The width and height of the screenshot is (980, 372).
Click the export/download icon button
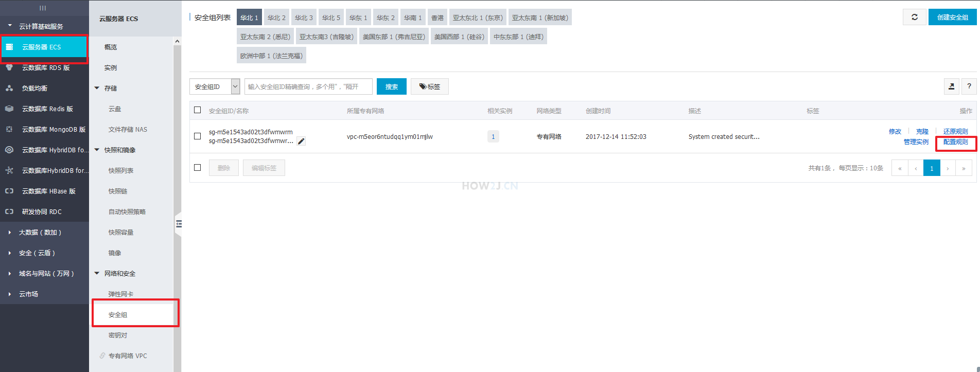(951, 86)
